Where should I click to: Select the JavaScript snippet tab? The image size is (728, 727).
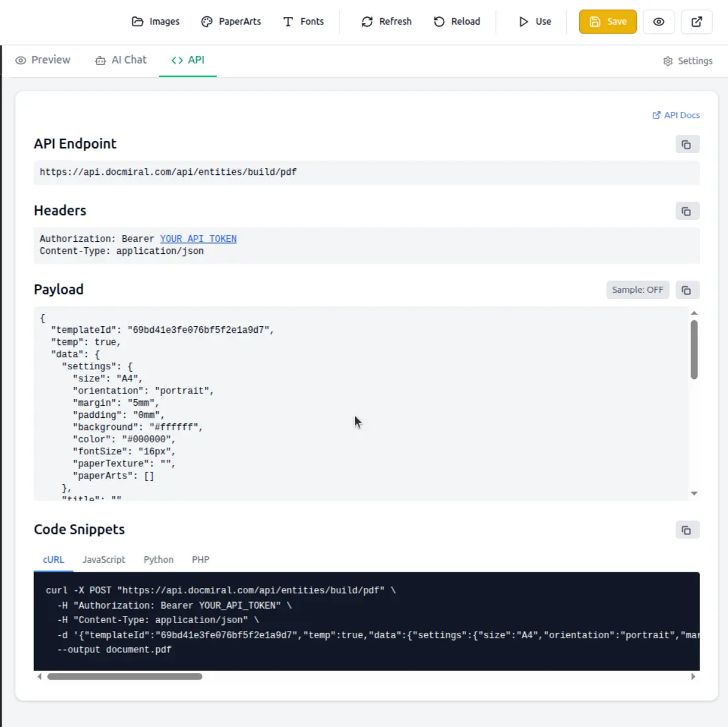pyautogui.click(x=104, y=559)
